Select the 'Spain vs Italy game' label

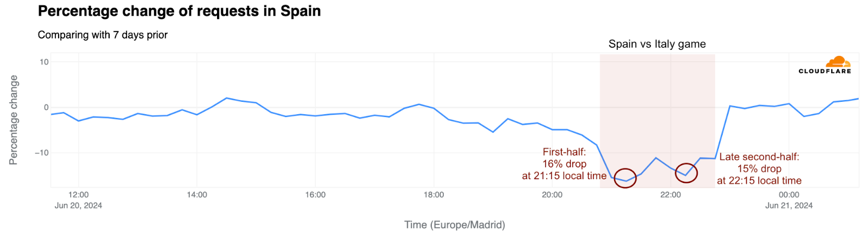657,44
